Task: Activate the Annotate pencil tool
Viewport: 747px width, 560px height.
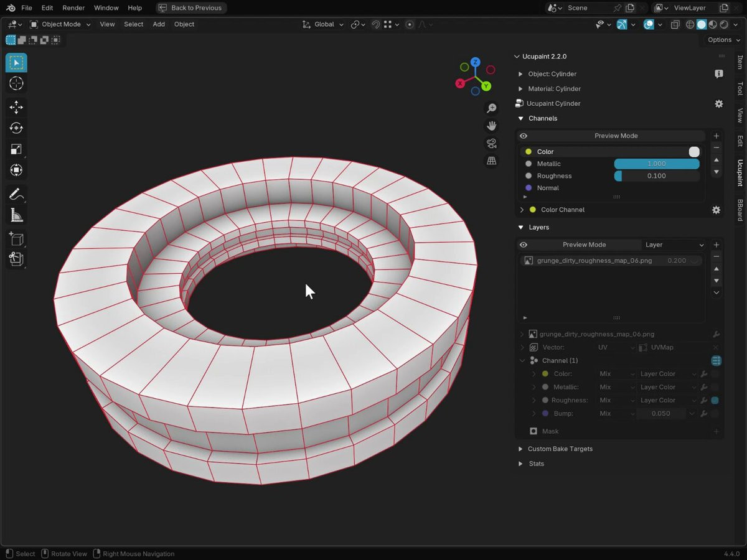Action: (x=16, y=195)
